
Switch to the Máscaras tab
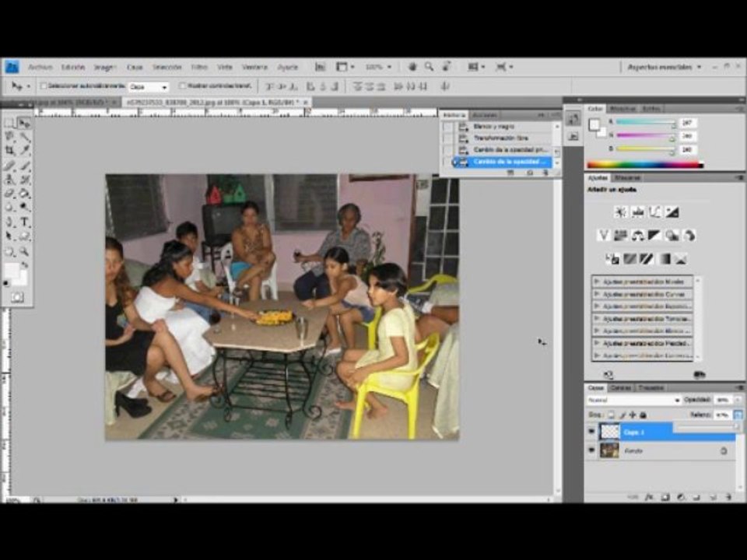point(627,177)
